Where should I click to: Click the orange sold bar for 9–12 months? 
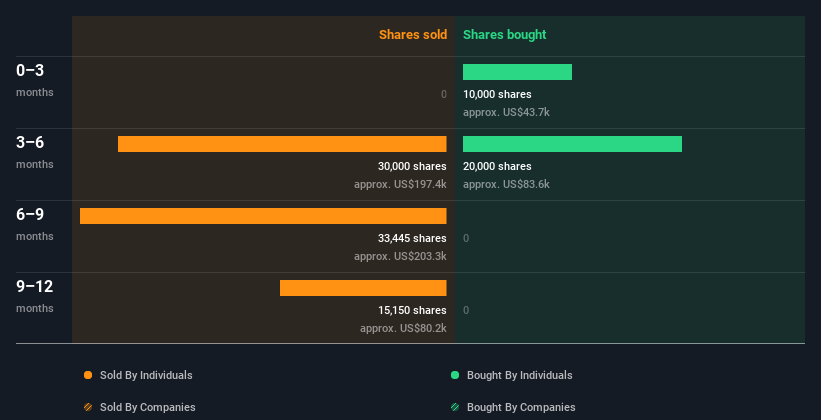[x=363, y=288]
